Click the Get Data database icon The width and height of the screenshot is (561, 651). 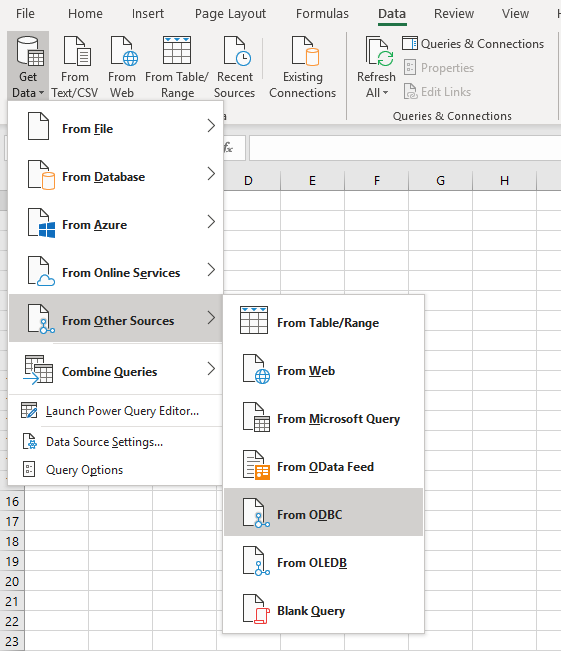coord(30,51)
